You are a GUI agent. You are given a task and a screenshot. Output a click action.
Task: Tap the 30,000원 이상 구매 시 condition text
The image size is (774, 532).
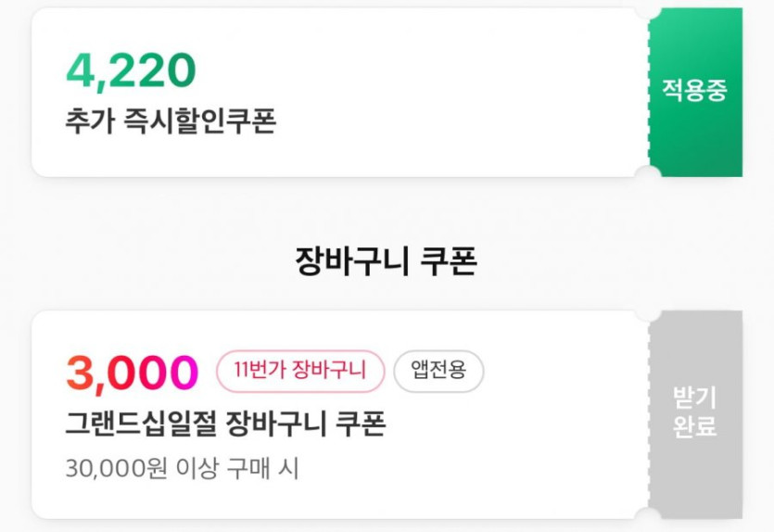(x=182, y=469)
